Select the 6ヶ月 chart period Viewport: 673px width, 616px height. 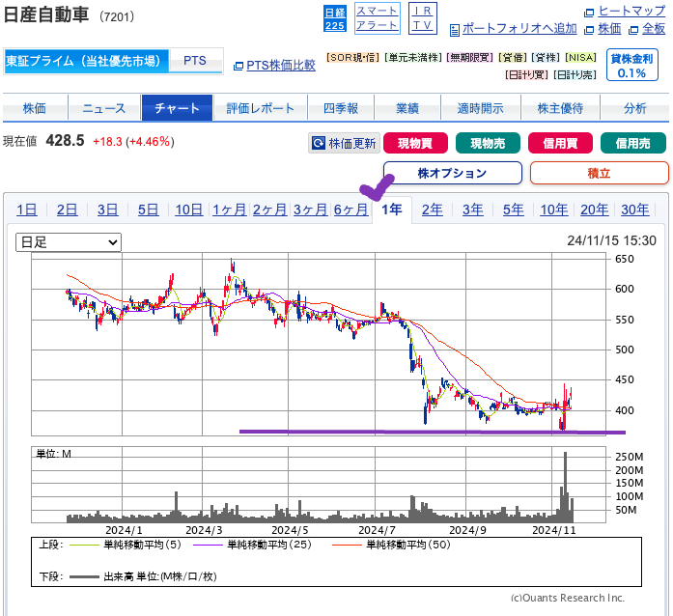[351, 210]
